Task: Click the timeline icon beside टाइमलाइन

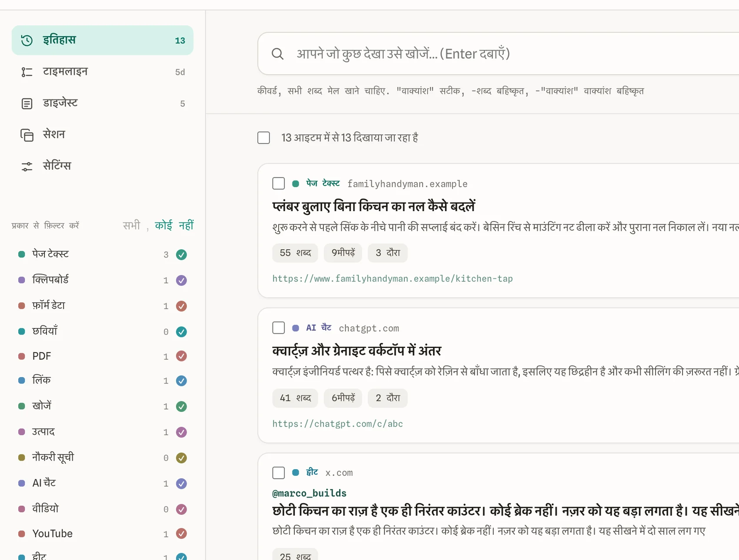Action: tap(27, 72)
